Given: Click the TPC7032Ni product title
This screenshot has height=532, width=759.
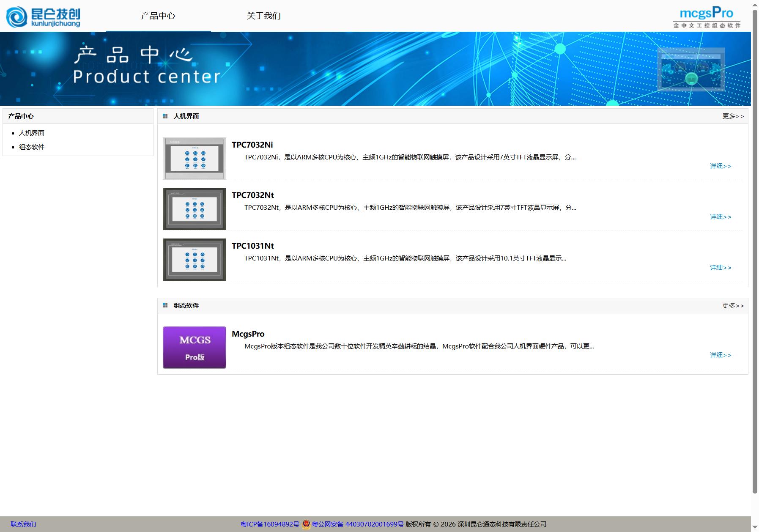Looking at the screenshot, I should 252,145.
